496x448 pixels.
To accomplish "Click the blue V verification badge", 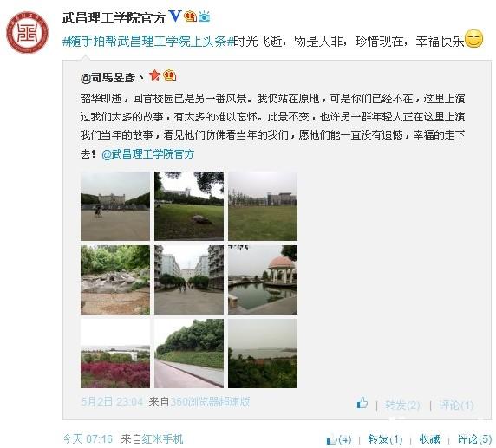I will click(x=175, y=16).
